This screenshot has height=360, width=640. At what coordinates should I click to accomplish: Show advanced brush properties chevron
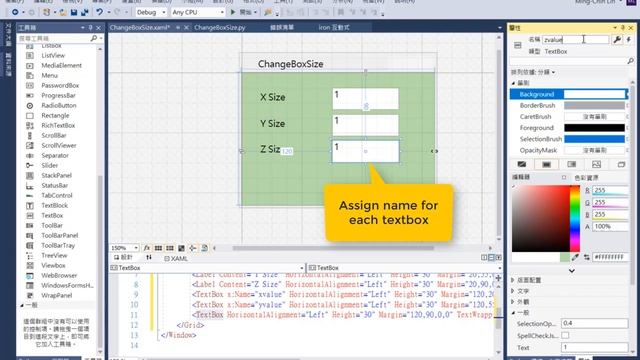[571, 270]
